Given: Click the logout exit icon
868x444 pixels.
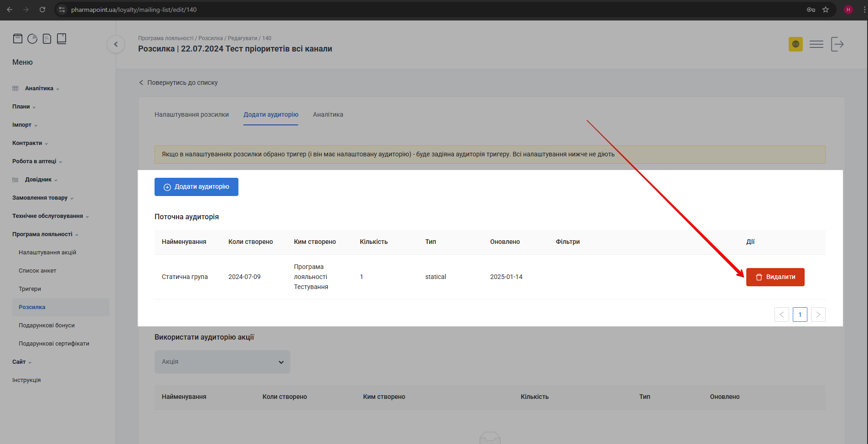Looking at the screenshot, I should [x=837, y=44].
